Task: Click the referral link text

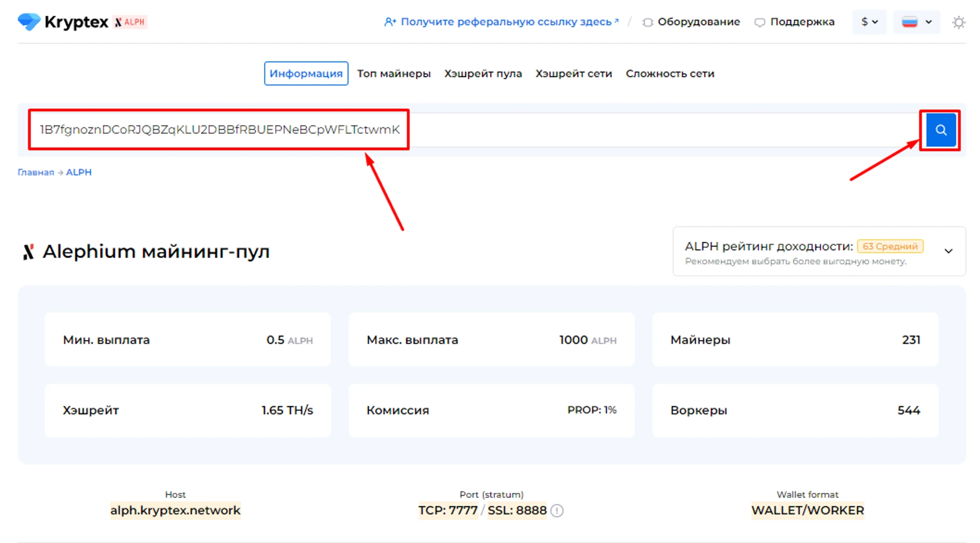Action: 505,22
